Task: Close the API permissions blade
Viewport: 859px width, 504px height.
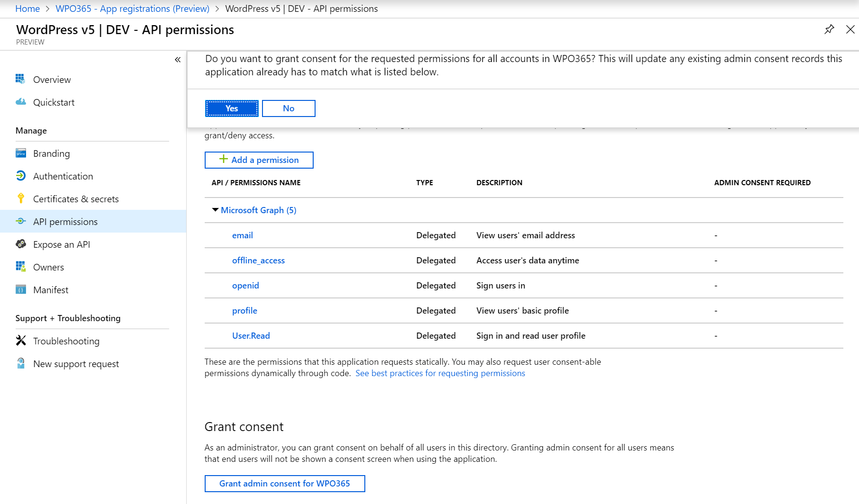Action: pos(850,29)
